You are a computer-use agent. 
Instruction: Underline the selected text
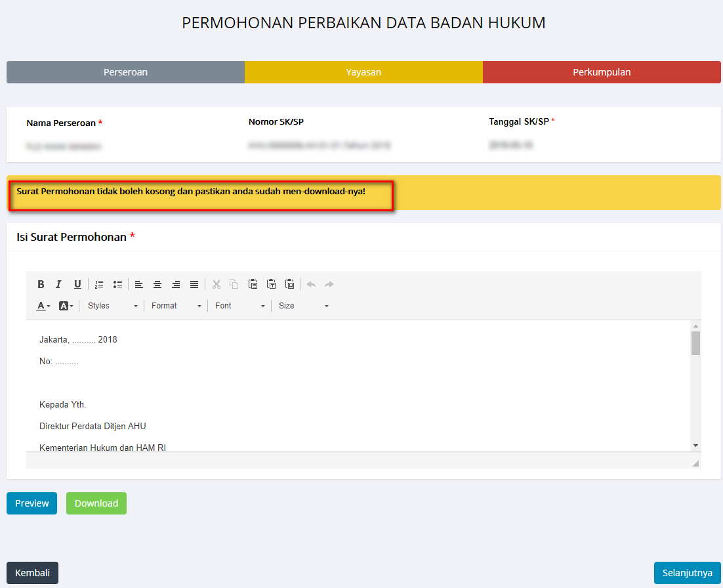pos(77,284)
